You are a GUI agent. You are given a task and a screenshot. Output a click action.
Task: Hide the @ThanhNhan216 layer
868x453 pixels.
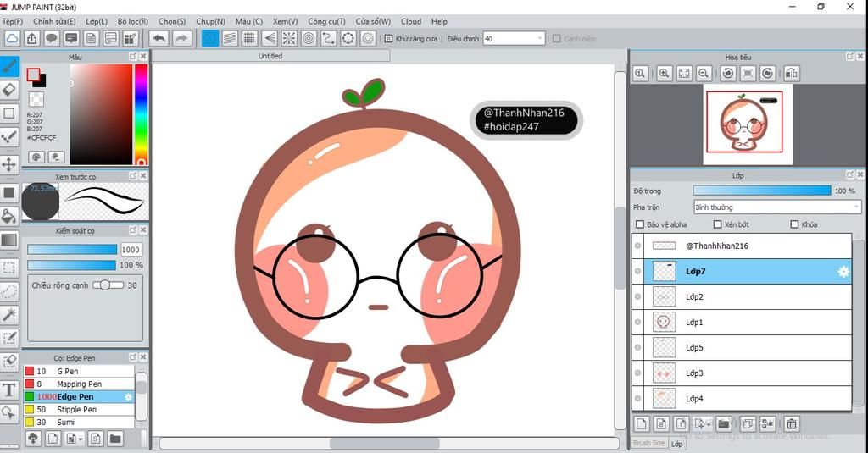click(637, 246)
